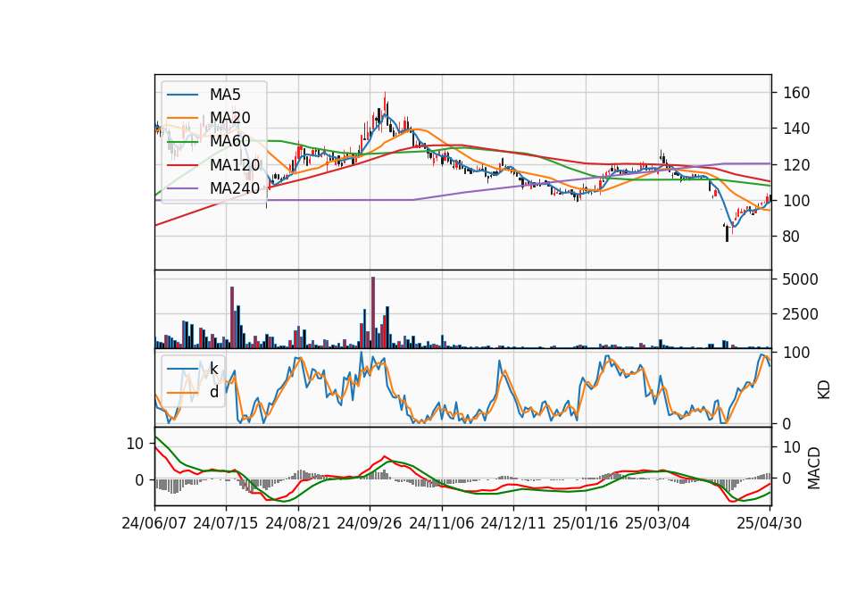Click the MA5 legend label
Image resolution: width=857 pixels, height=616 pixels.
tap(225, 95)
